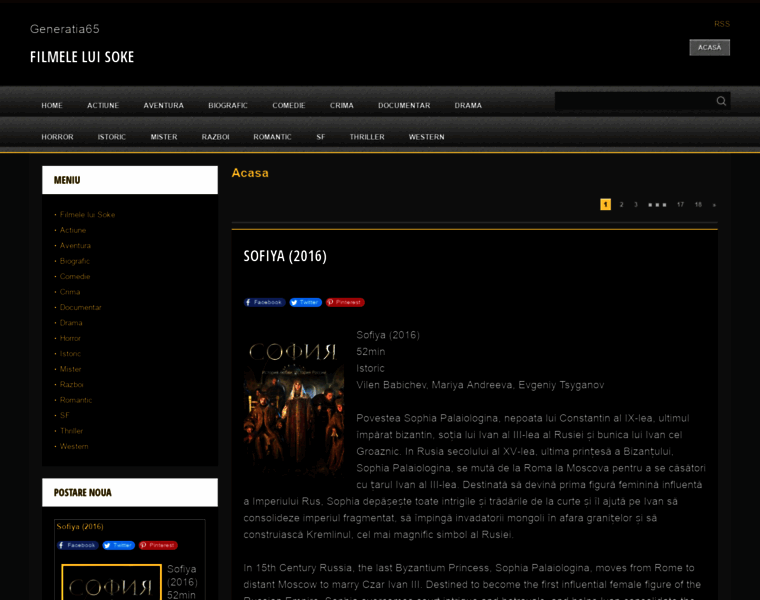
Task: Select Horror in Meniu sidebar
Action: coord(70,338)
